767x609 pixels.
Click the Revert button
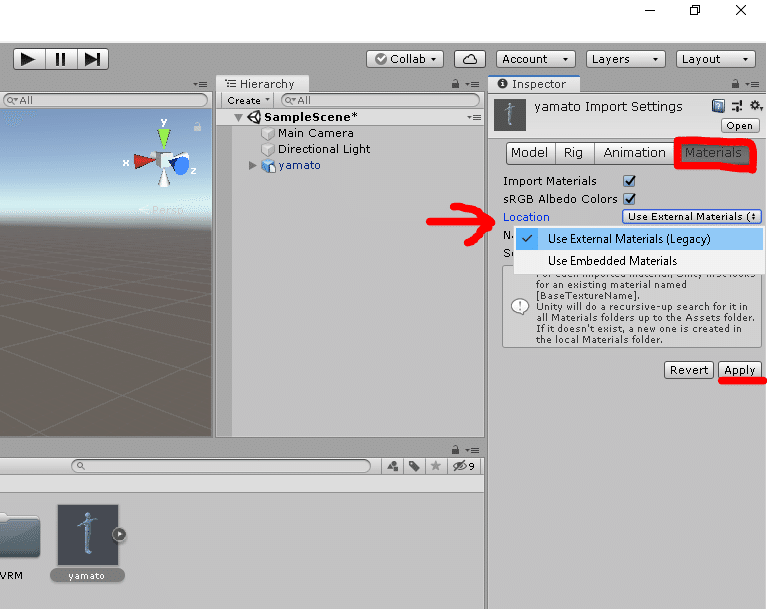coord(689,370)
